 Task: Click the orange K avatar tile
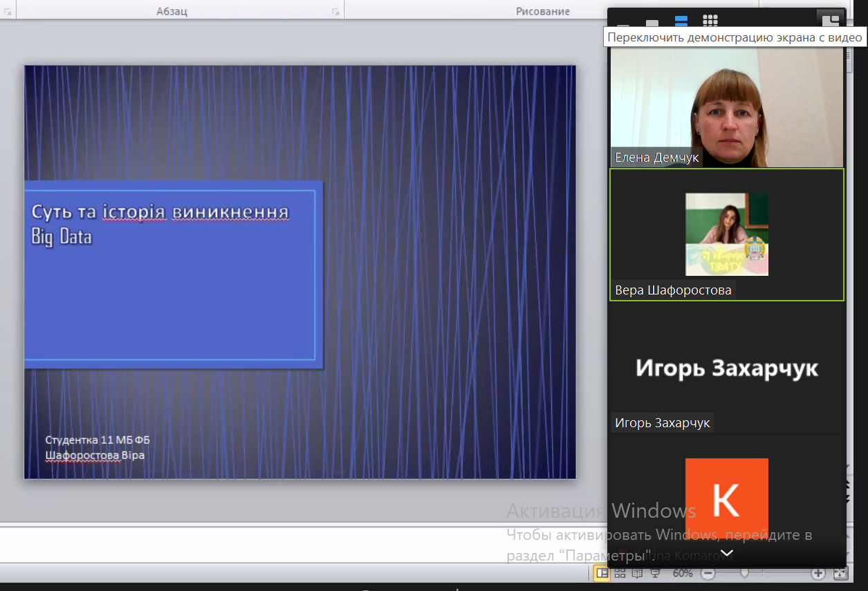click(726, 499)
